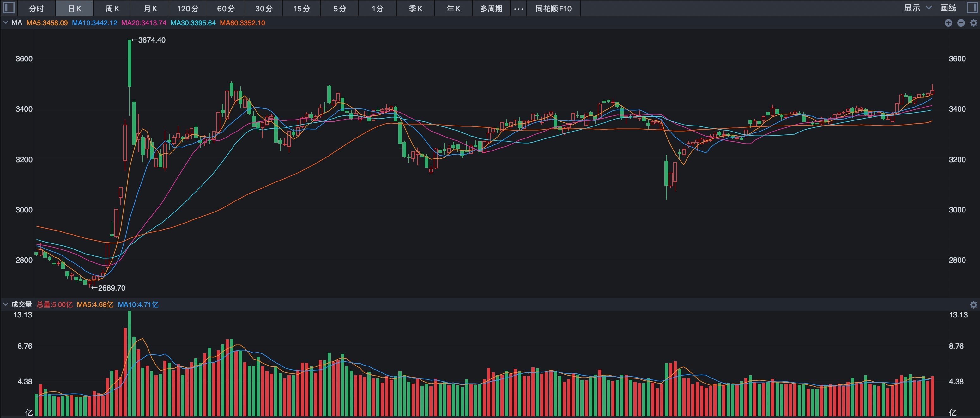Click volume MA10:4.71亿 label

[x=138, y=304]
